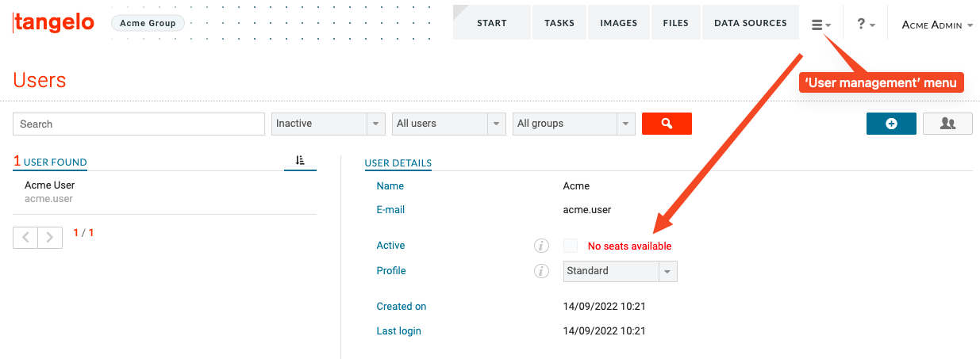Image resolution: width=980 pixels, height=359 pixels.
Task: Open the user groups icon button
Action: click(947, 124)
